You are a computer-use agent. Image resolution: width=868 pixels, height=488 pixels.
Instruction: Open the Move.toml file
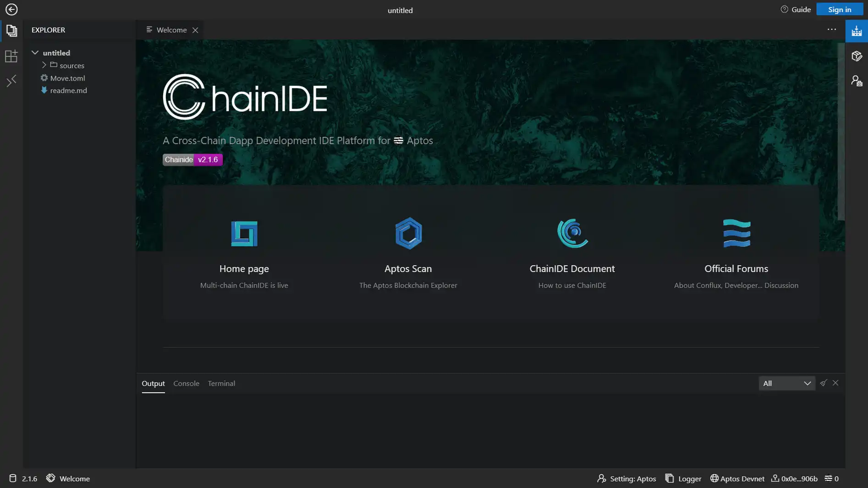(67, 78)
